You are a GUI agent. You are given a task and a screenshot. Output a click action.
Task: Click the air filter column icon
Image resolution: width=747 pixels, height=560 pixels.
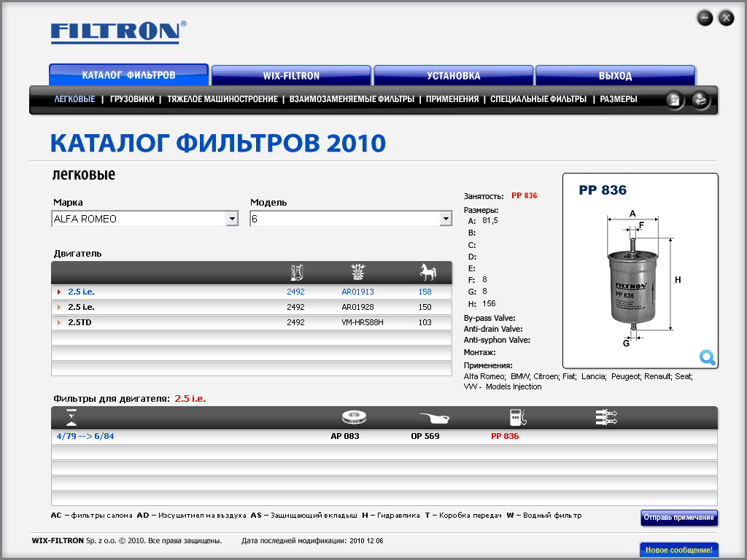354,418
